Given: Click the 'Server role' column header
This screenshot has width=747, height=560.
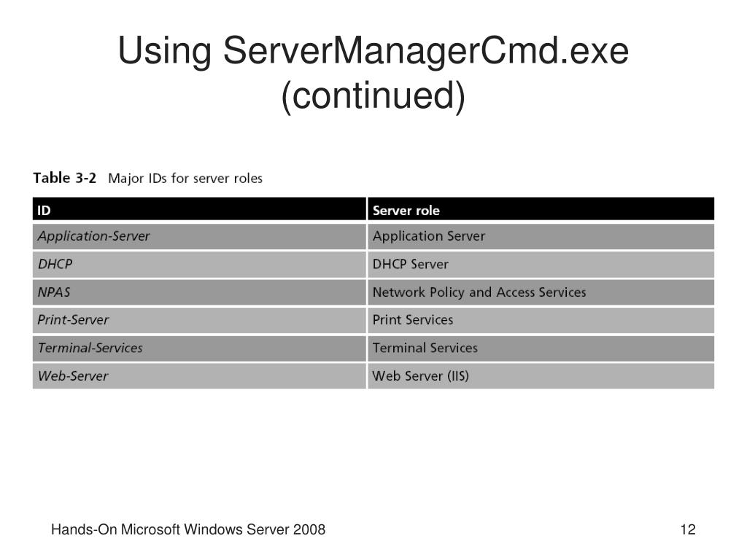Looking at the screenshot, I should [541, 209].
